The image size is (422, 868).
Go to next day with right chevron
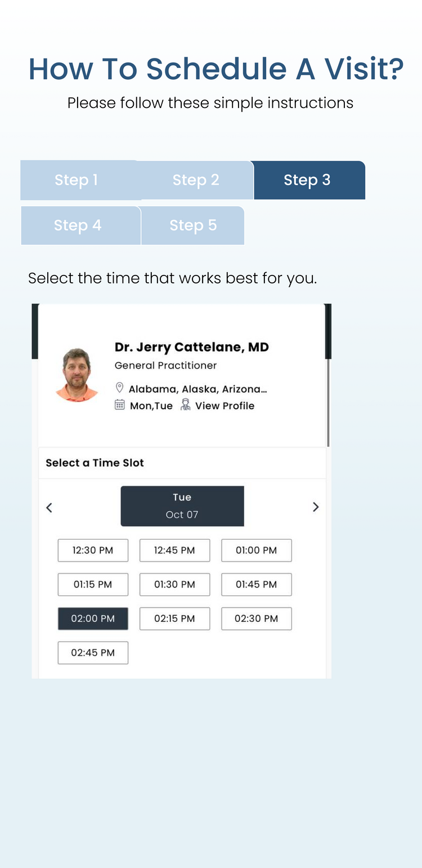click(x=315, y=507)
